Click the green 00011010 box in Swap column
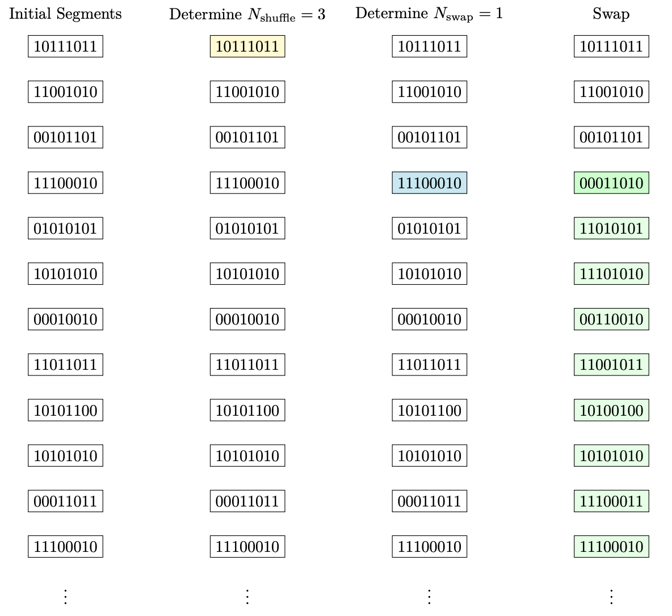The image size is (672, 616). 611,183
